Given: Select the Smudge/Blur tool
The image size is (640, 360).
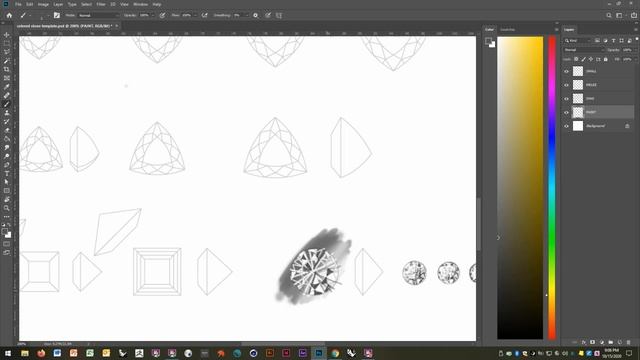Looking at the screenshot, I should coord(7,147).
